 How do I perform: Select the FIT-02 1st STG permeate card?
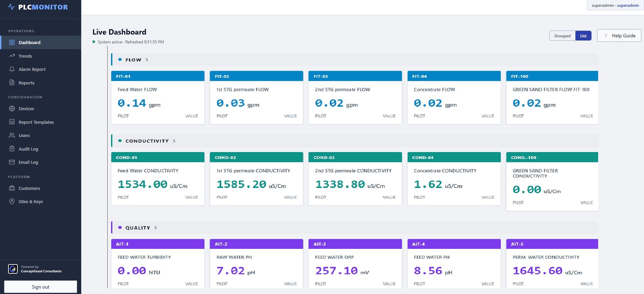coord(256,98)
